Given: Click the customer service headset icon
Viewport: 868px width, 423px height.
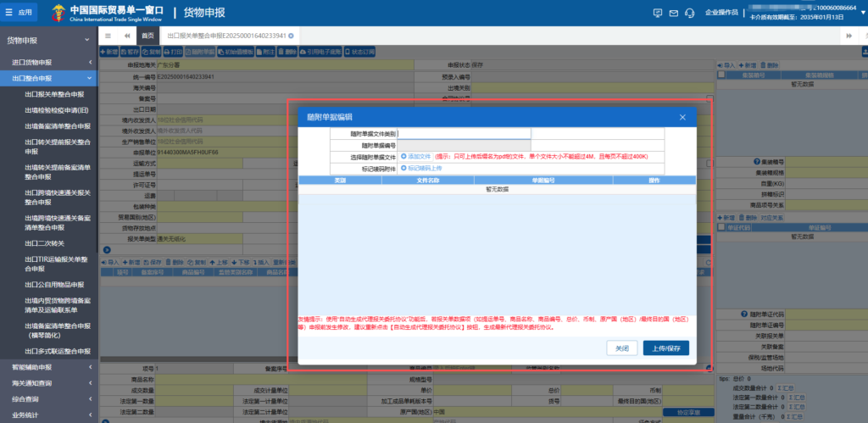Looking at the screenshot, I should (x=690, y=13).
